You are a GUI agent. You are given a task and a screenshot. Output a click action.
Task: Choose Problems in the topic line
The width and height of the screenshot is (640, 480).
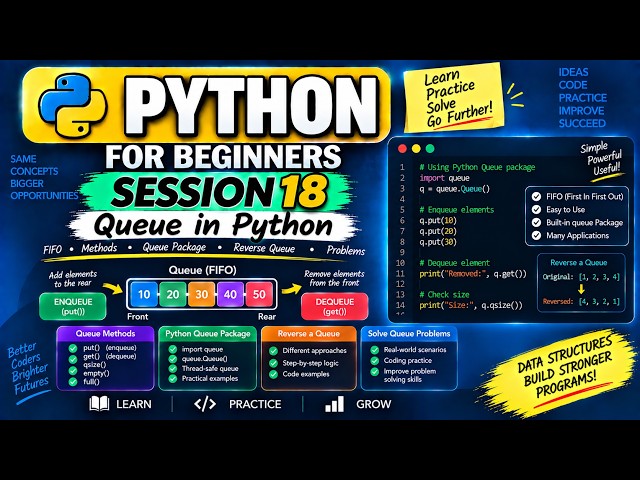(346, 251)
